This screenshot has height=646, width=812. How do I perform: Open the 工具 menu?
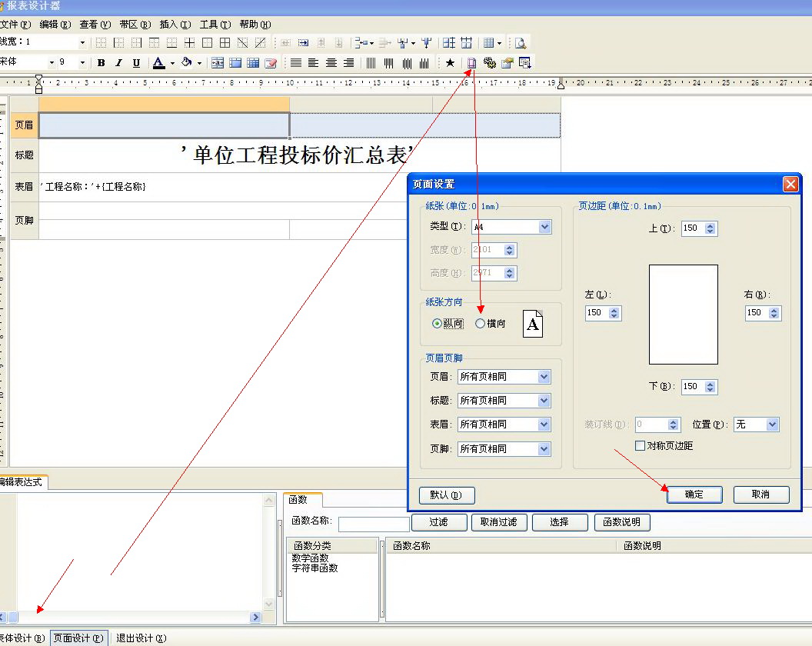215,25
